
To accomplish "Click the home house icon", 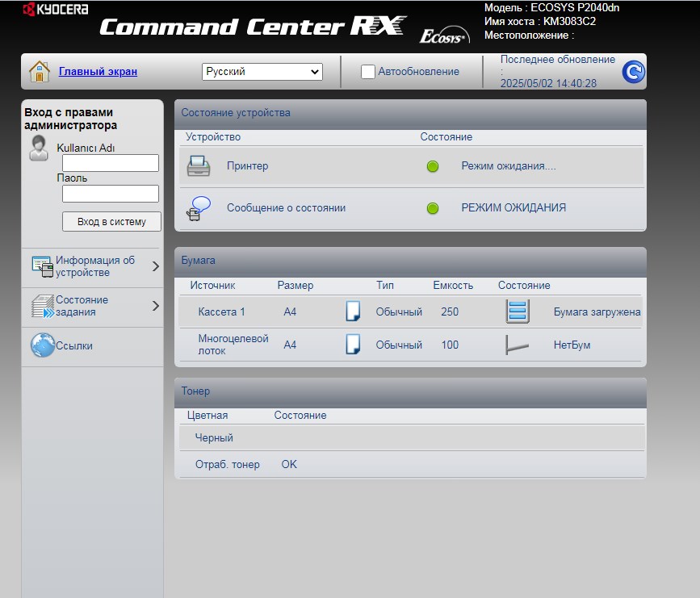I will (x=40, y=71).
